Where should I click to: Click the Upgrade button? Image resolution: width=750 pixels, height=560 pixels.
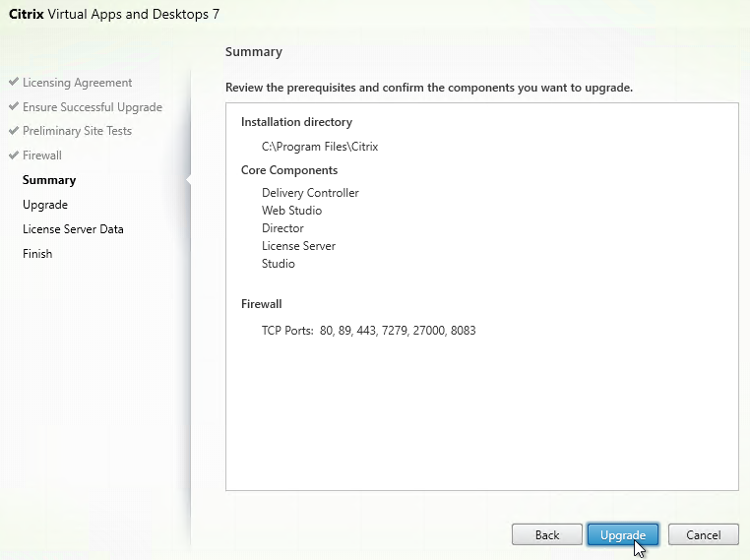pyautogui.click(x=622, y=534)
